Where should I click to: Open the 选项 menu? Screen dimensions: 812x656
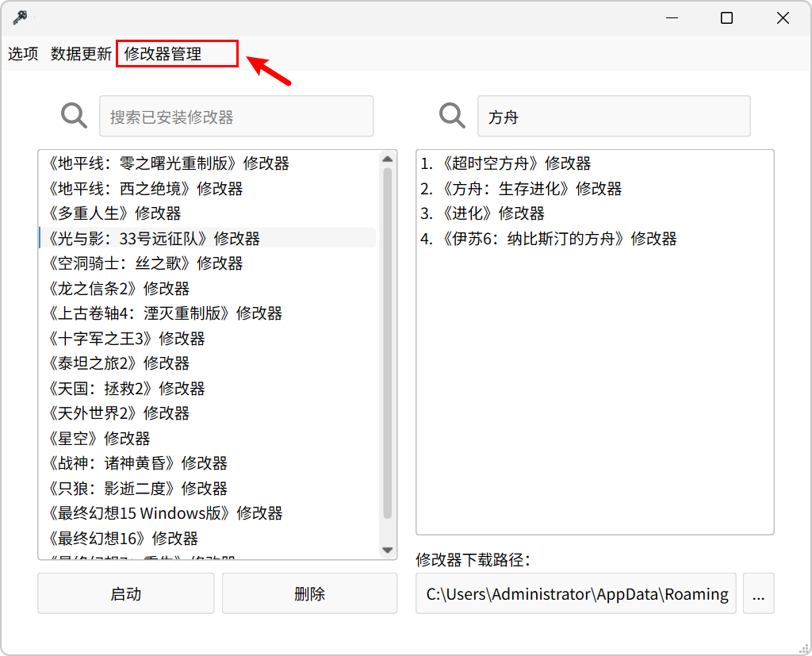point(23,53)
